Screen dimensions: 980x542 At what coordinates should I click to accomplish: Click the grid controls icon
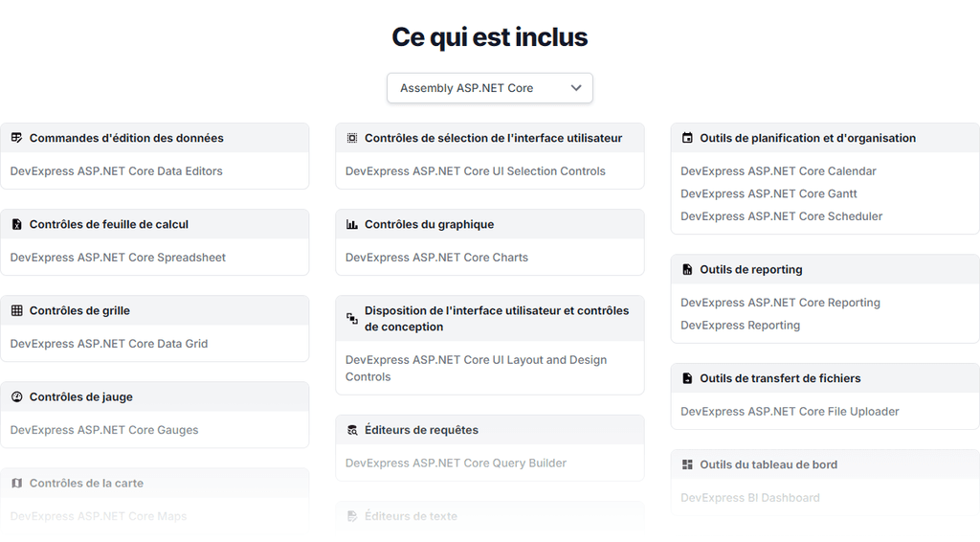pos(17,310)
